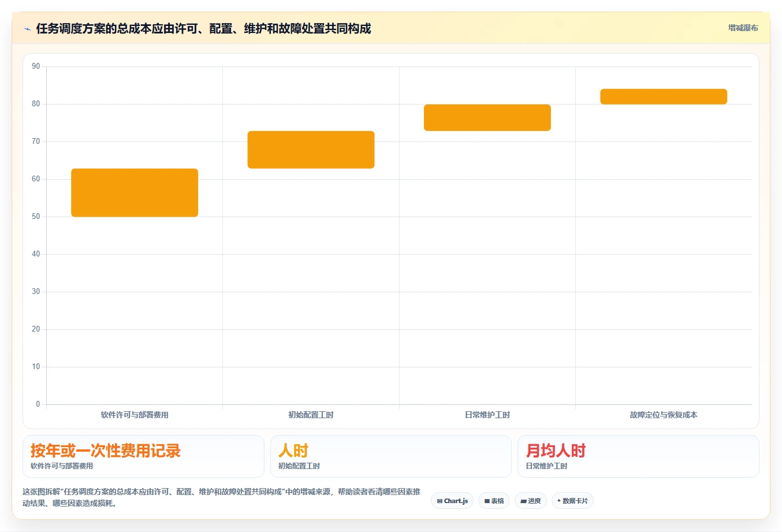The height and width of the screenshot is (532, 782).
Task: Click the card subtitle 初始配置工时
Action: (299, 466)
